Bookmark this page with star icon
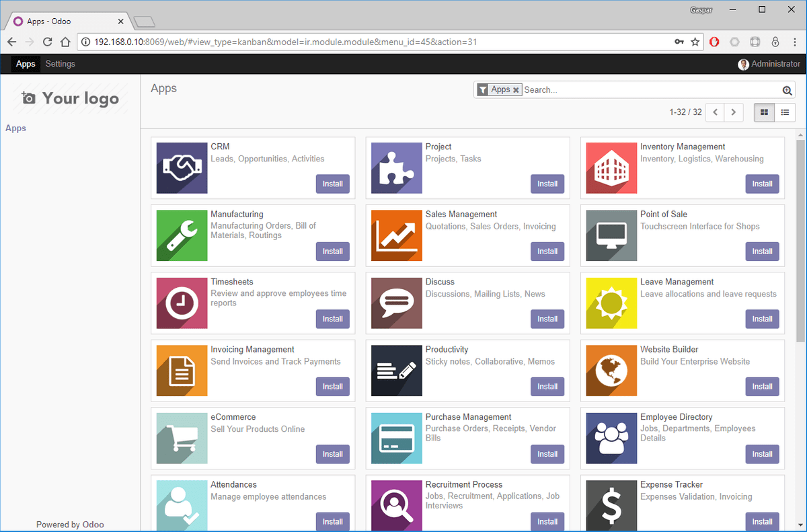Screen dimensions: 807x532 point(695,42)
